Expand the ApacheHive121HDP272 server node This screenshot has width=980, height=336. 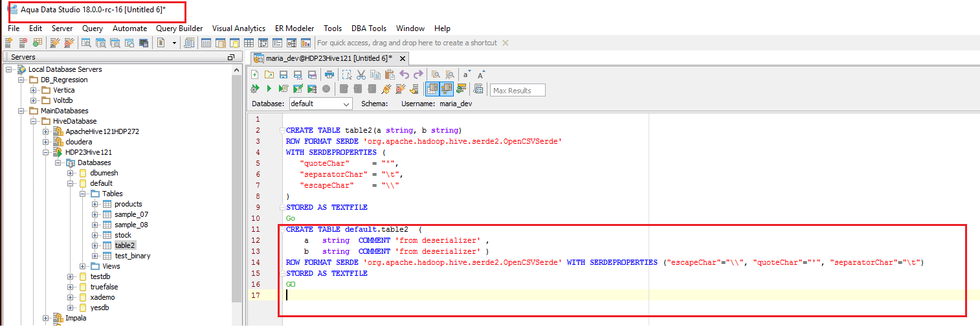46,131
